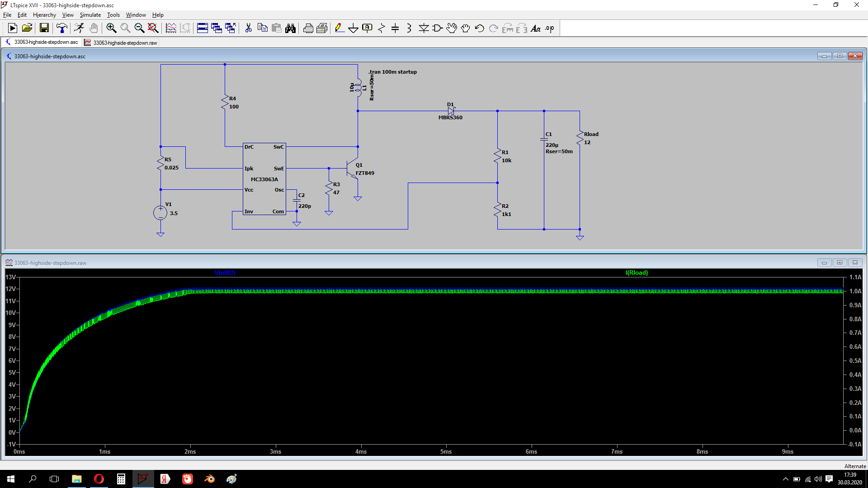Click the Zoom In magnifier icon

(x=111, y=28)
